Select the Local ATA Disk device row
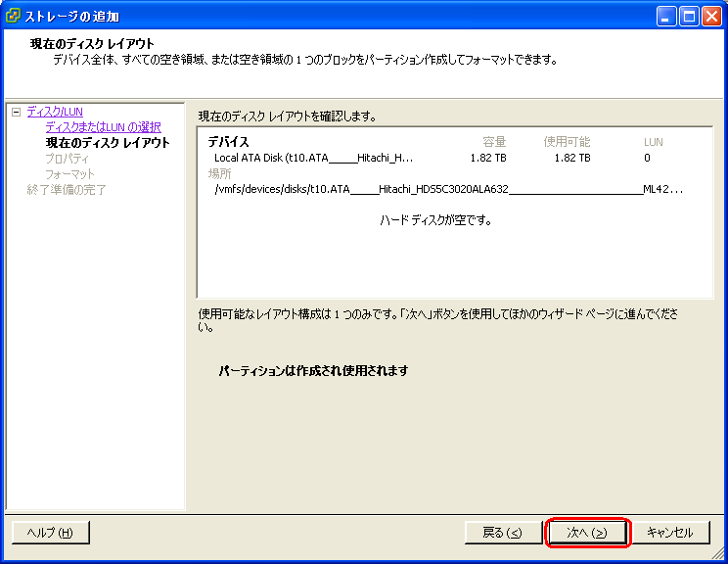This screenshot has height=564, width=728. pos(313,158)
